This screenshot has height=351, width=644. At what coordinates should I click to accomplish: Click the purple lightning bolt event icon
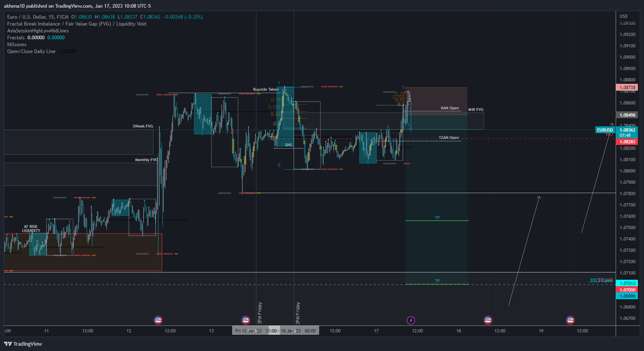click(411, 320)
